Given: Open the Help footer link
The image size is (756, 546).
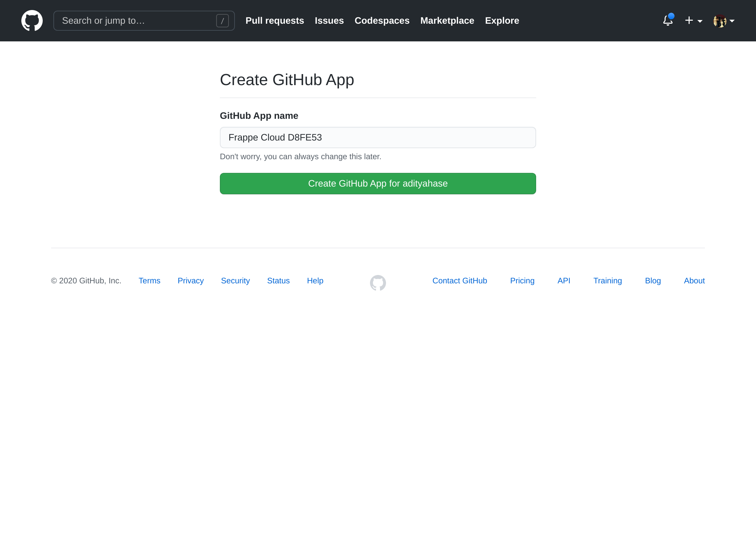Looking at the screenshot, I should [315, 281].
